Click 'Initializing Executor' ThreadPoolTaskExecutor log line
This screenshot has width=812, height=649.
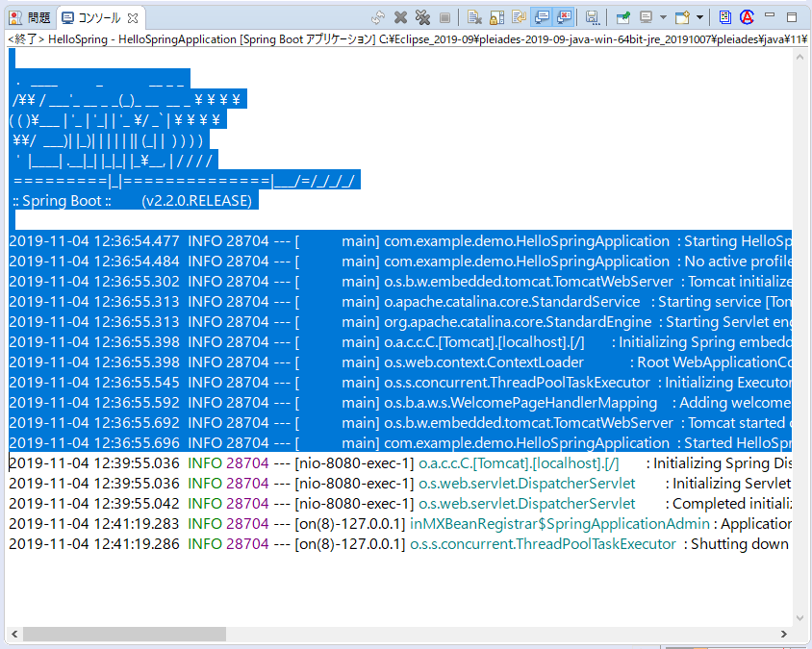[400, 383]
